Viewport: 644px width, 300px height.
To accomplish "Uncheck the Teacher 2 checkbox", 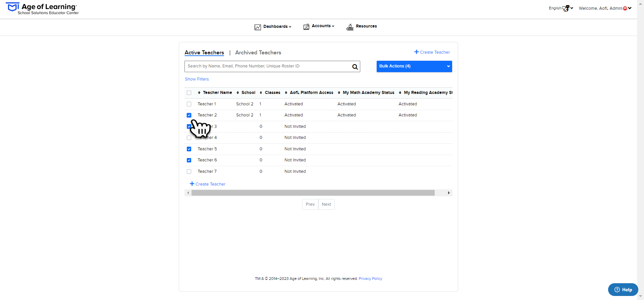I will 189,115.
